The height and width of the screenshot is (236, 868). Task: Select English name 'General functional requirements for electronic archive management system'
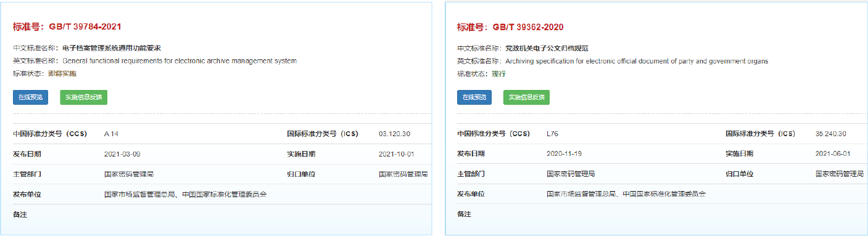tap(180, 61)
